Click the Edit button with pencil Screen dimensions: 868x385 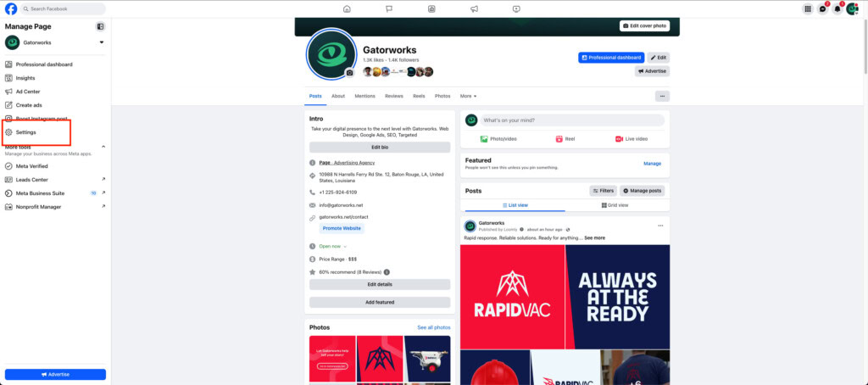pos(659,58)
